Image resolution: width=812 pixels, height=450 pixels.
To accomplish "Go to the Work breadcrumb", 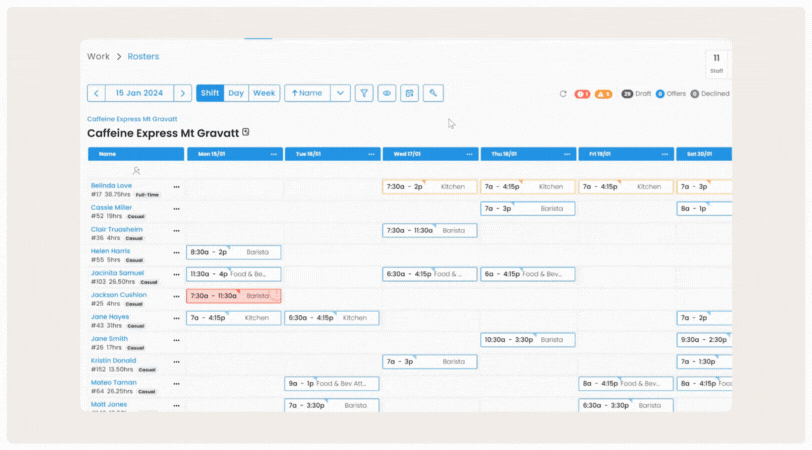I will (x=99, y=57).
